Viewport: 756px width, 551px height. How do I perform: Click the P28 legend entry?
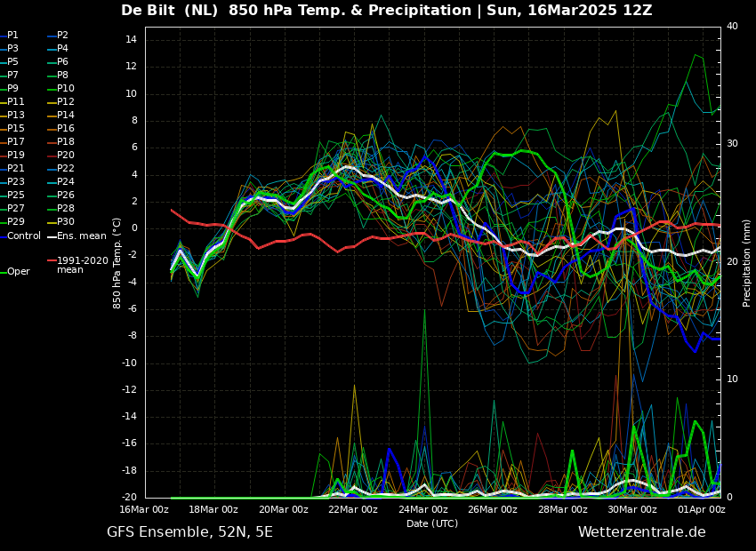[x=66, y=209]
